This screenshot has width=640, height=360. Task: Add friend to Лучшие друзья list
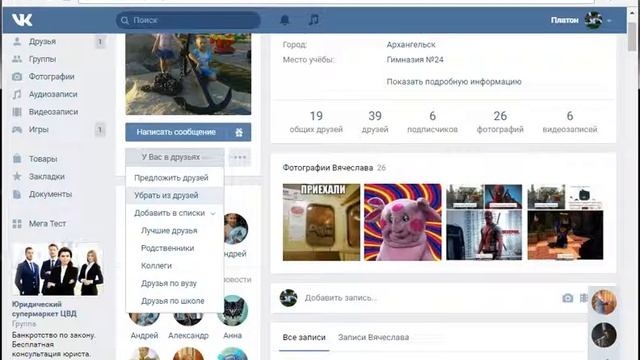pyautogui.click(x=175, y=231)
